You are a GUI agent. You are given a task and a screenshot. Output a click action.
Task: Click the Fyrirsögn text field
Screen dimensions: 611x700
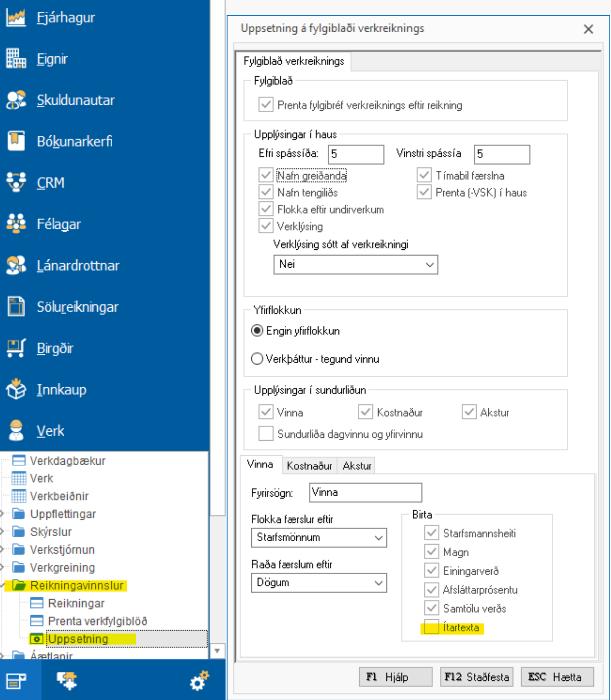click(365, 492)
